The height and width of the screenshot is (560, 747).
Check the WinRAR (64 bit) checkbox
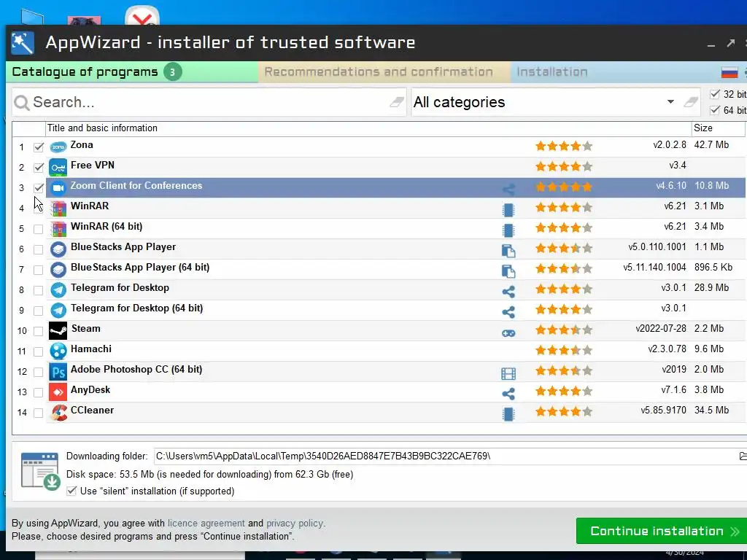39,229
